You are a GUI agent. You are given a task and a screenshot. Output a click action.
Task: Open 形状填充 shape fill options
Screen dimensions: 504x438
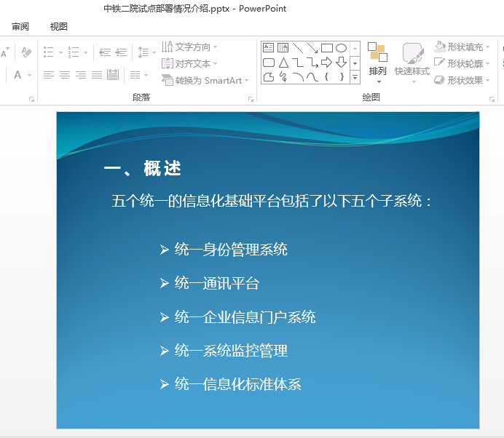click(x=462, y=47)
